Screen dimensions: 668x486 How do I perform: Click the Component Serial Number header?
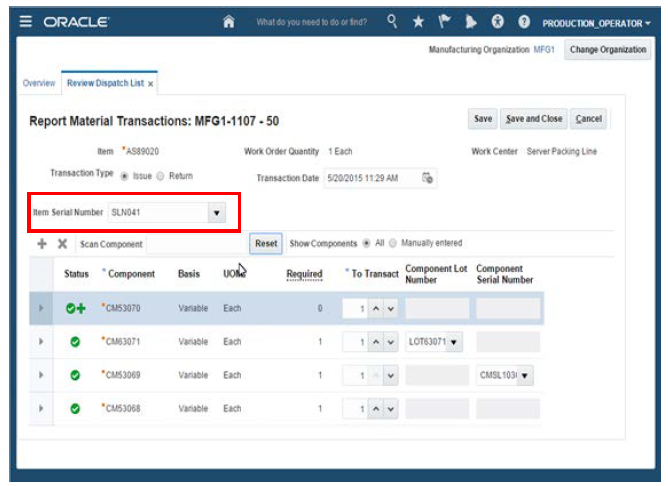tap(505, 274)
